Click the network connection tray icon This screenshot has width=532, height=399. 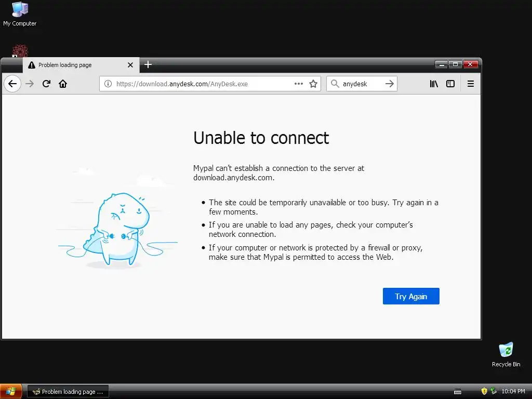point(494,391)
